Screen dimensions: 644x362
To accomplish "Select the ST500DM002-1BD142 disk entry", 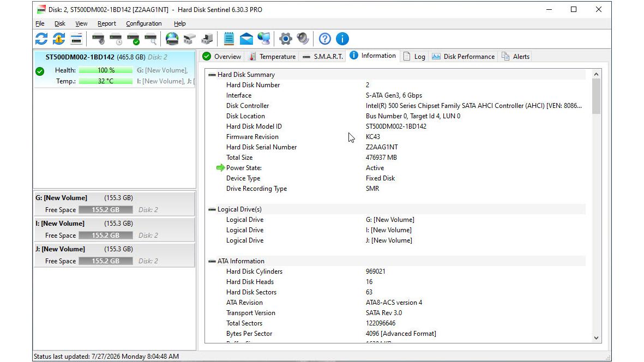I will coord(114,69).
